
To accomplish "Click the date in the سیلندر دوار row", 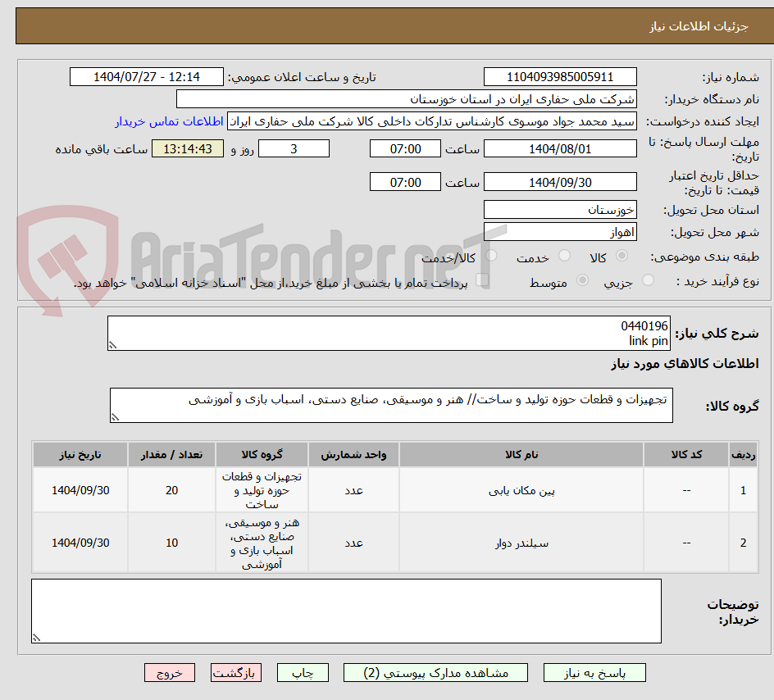I will (80, 543).
